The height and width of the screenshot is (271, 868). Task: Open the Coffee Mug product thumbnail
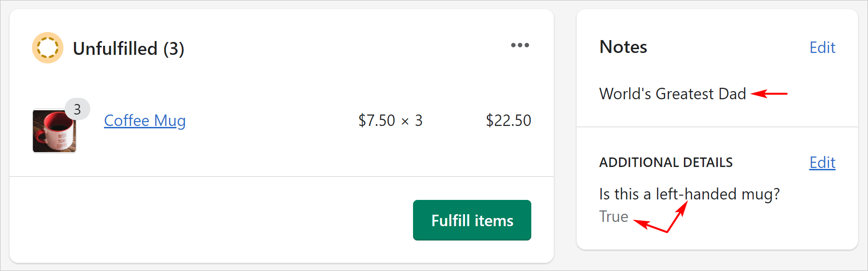(x=54, y=131)
